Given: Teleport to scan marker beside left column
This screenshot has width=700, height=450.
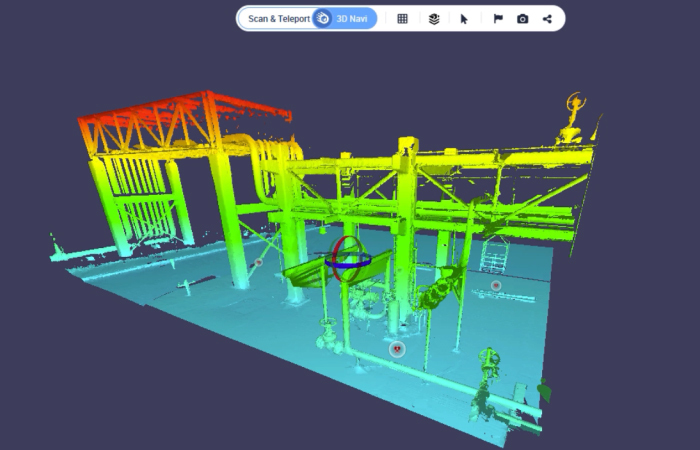Looking at the screenshot, I should click(x=258, y=263).
